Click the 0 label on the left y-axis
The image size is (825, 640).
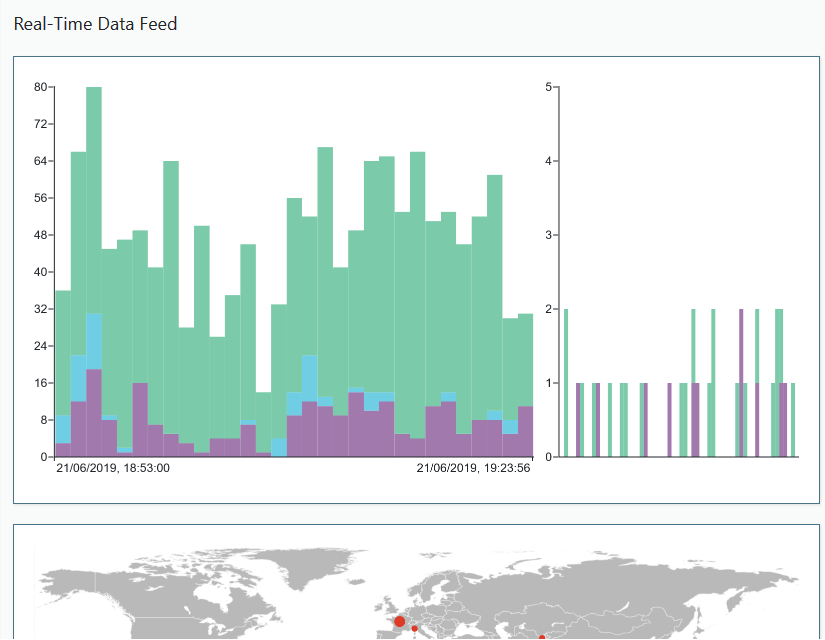[44, 457]
